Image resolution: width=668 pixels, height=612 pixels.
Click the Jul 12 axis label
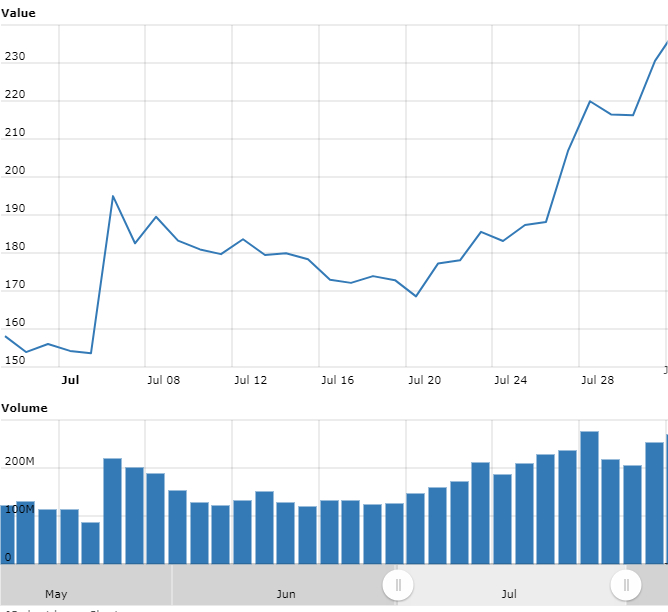tap(250, 380)
